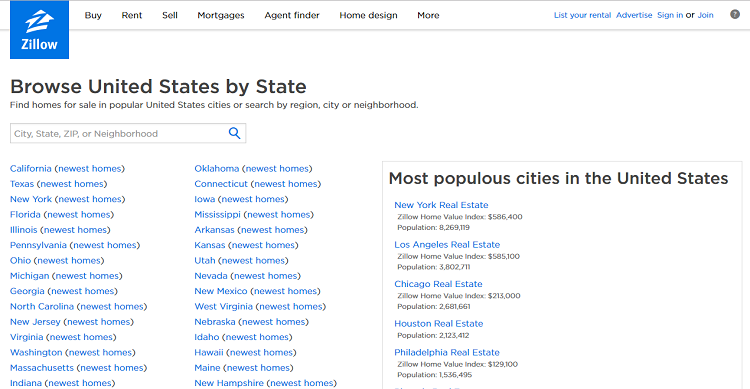750x389 pixels.
Task: Open the Georgia state link
Action: tap(27, 291)
